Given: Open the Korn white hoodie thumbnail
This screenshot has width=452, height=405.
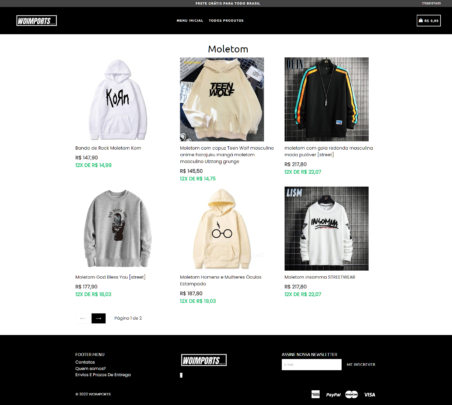Looking at the screenshot, I should [117, 99].
